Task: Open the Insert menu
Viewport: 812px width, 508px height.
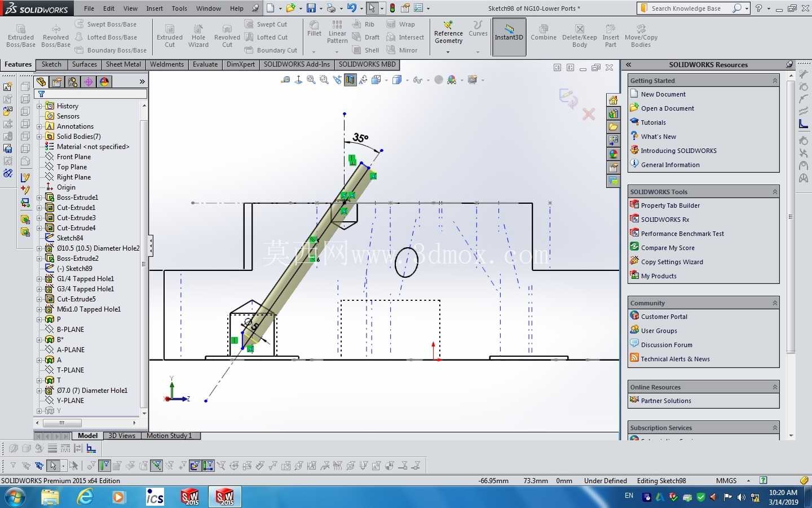Action: pos(155,8)
